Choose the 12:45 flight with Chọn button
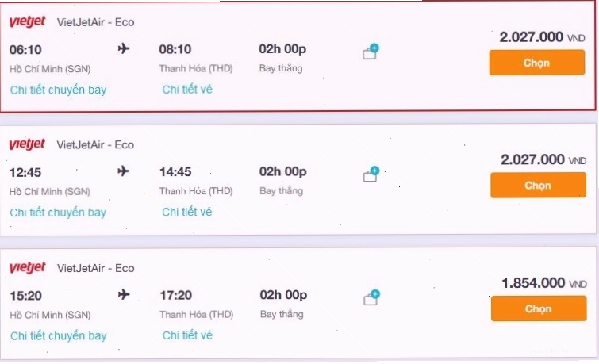The image size is (599, 364). coord(538,185)
